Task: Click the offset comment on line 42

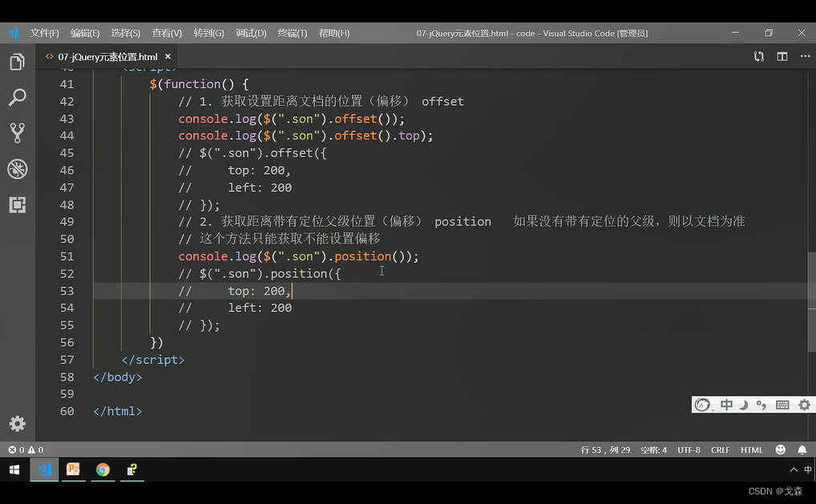Action: pos(321,102)
